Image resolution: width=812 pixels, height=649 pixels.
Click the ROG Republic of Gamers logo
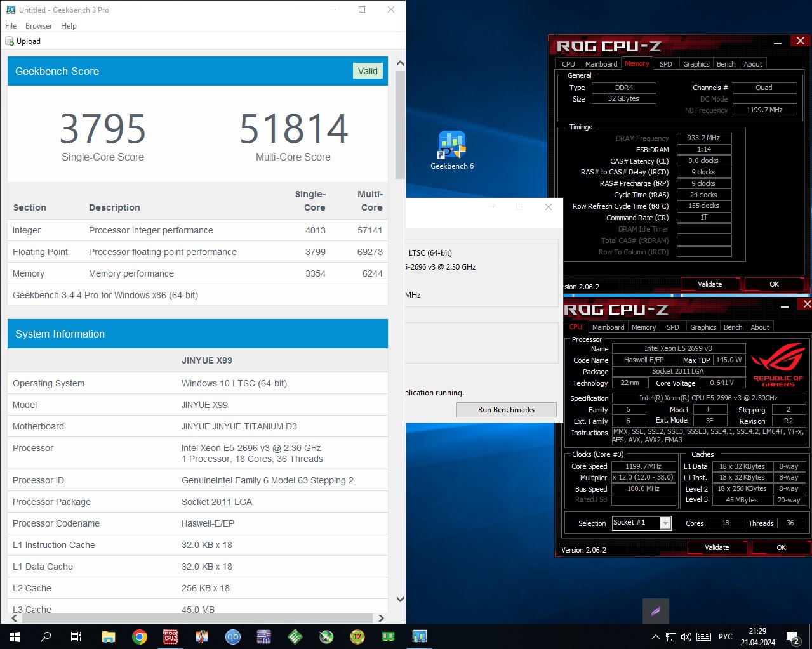coord(778,365)
